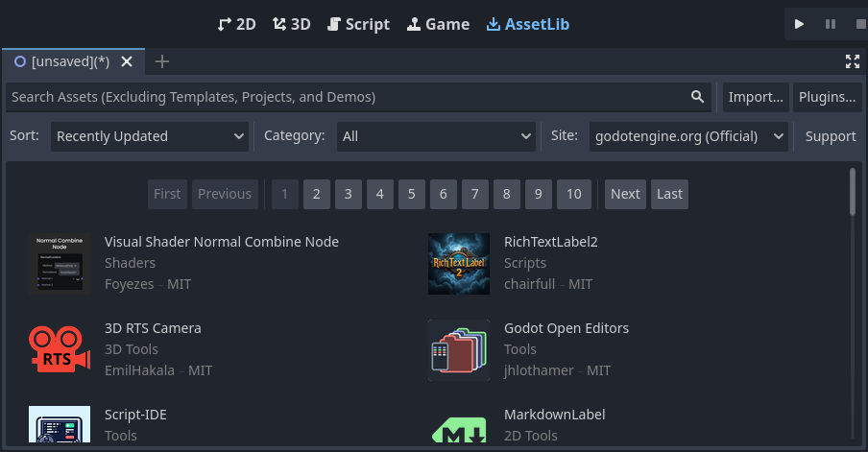Click the vertical scrollbar in asset list

[852, 192]
